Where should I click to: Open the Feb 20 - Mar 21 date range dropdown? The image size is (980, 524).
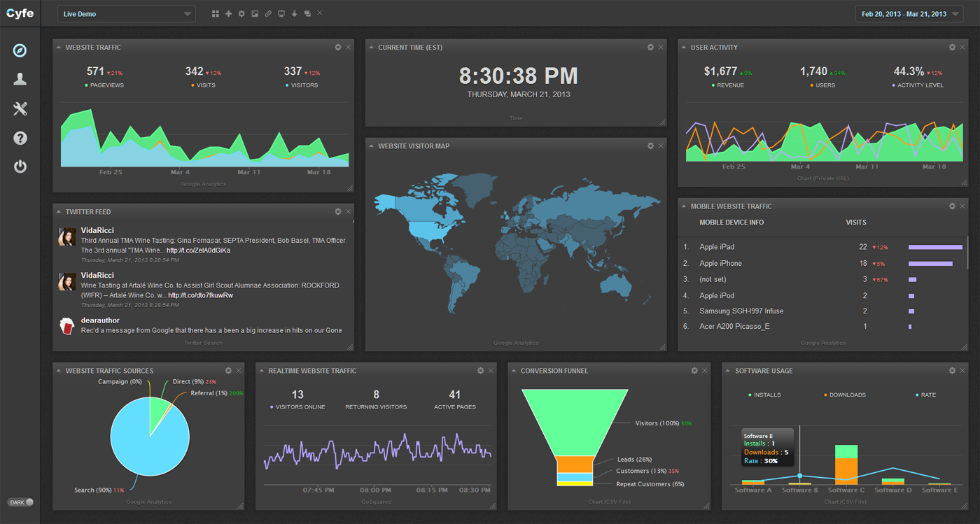909,14
